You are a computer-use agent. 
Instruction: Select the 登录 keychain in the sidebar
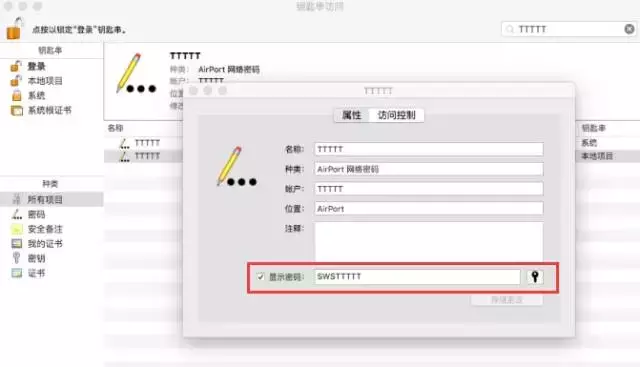click(36, 66)
